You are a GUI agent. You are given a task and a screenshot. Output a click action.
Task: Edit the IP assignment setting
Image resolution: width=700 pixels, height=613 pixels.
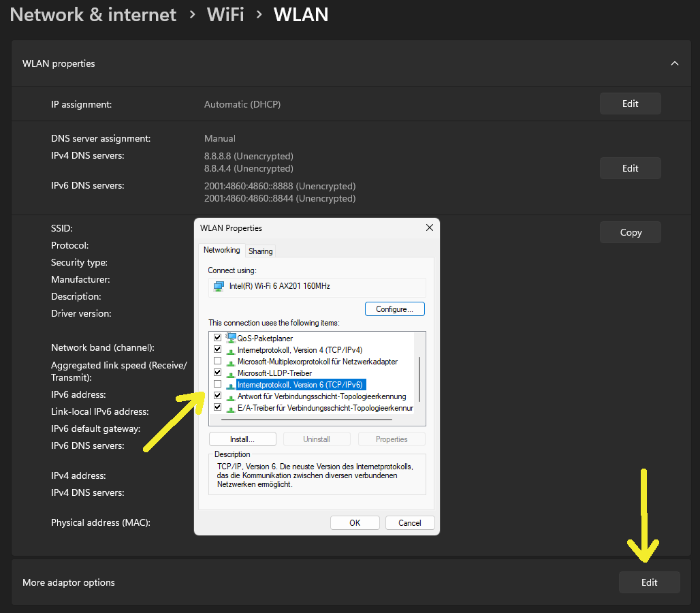click(x=631, y=104)
